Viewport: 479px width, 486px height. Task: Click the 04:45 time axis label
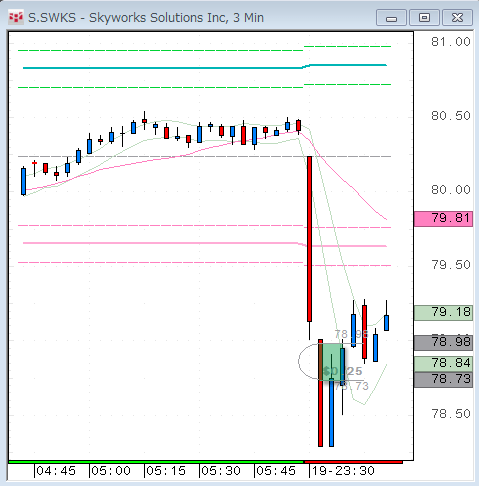56,471
